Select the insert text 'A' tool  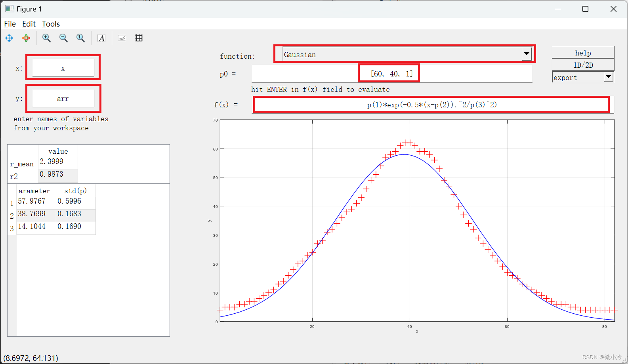[x=101, y=38]
